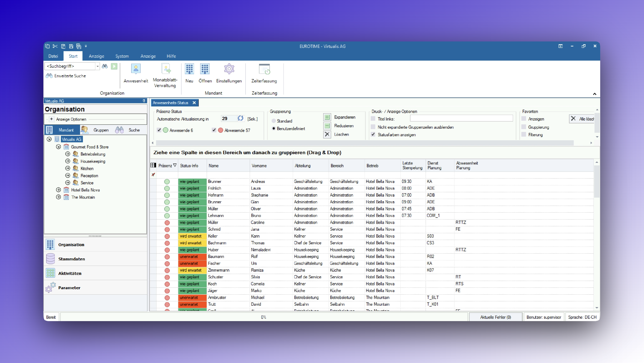Click the Löschen grouping X icon
644x363 pixels.
click(x=327, y=134)
